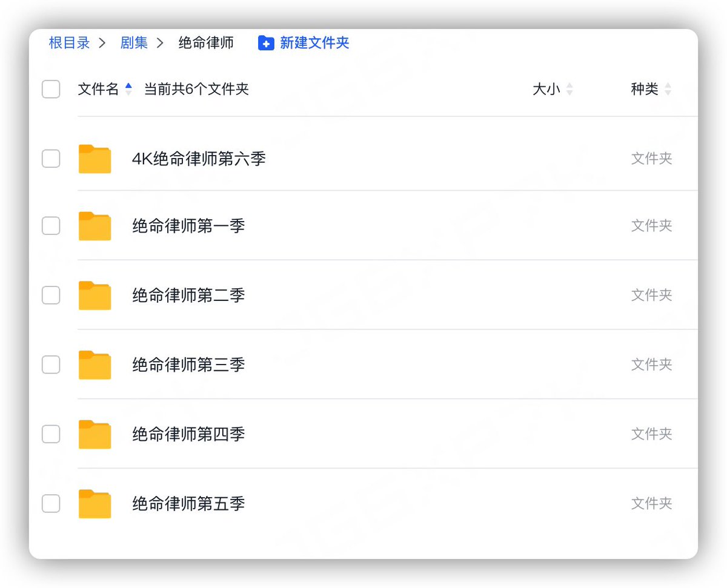727x588 pixels.
Task: Click the 当前共6个文件夹 count text
Action: (196, 89)
